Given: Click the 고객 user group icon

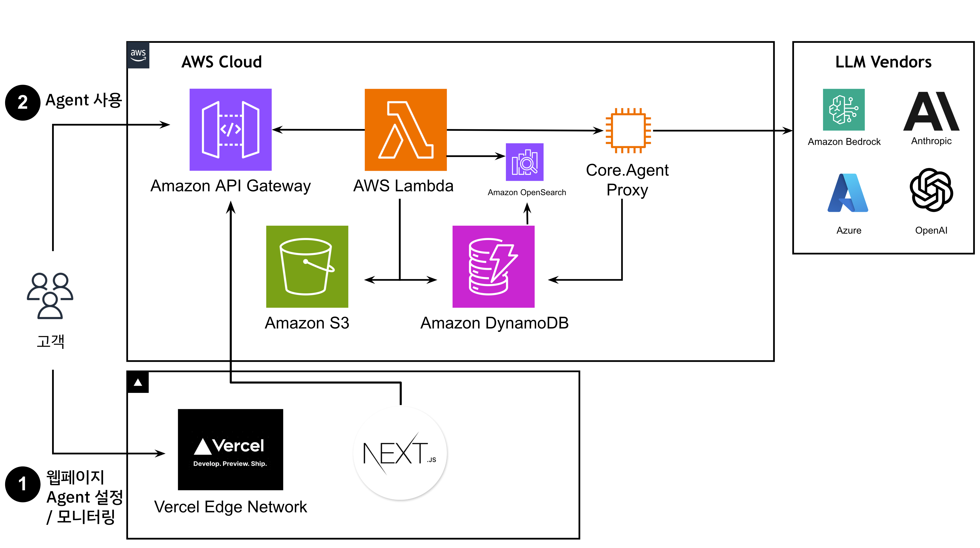Looking at the screenshot, I should tap(51, 296).
